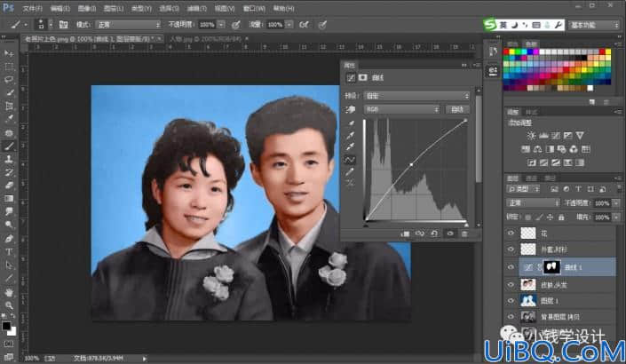Hide the 外套衬衫 layer
Viewport: 626px width, 364px height.
(511, 249)
